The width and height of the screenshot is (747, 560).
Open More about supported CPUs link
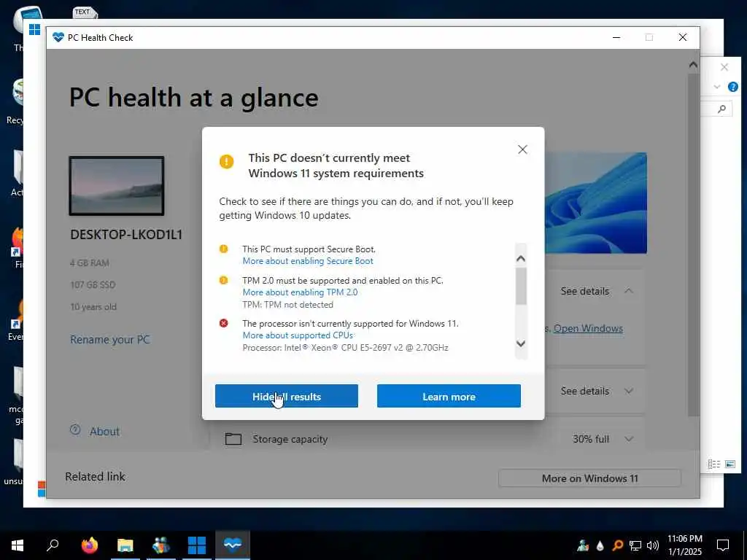298,335
